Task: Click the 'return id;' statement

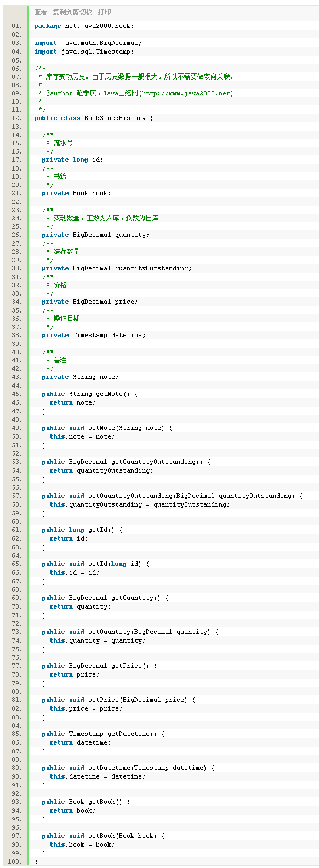Action: coord(69,538)
